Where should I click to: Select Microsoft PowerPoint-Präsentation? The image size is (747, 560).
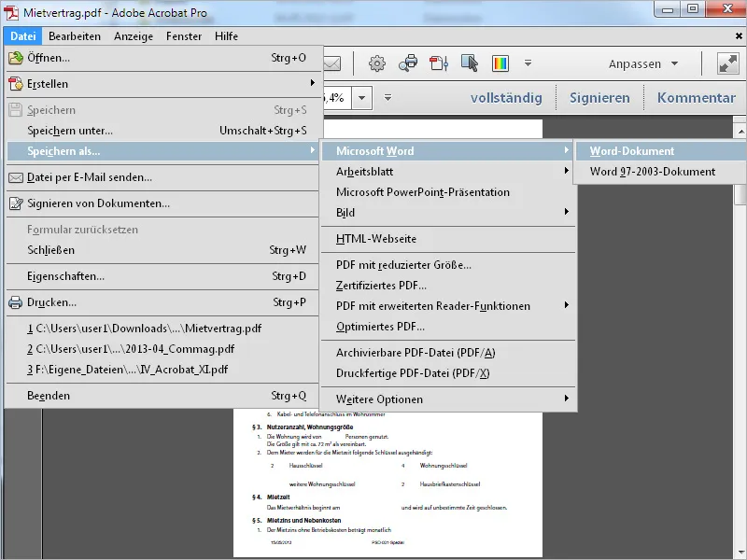pos(448,192)
